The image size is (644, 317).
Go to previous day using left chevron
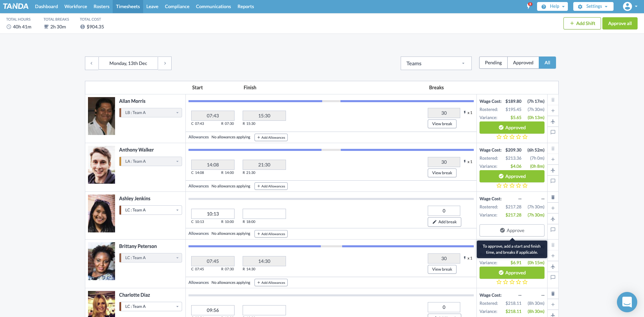[x=91, y=63]
